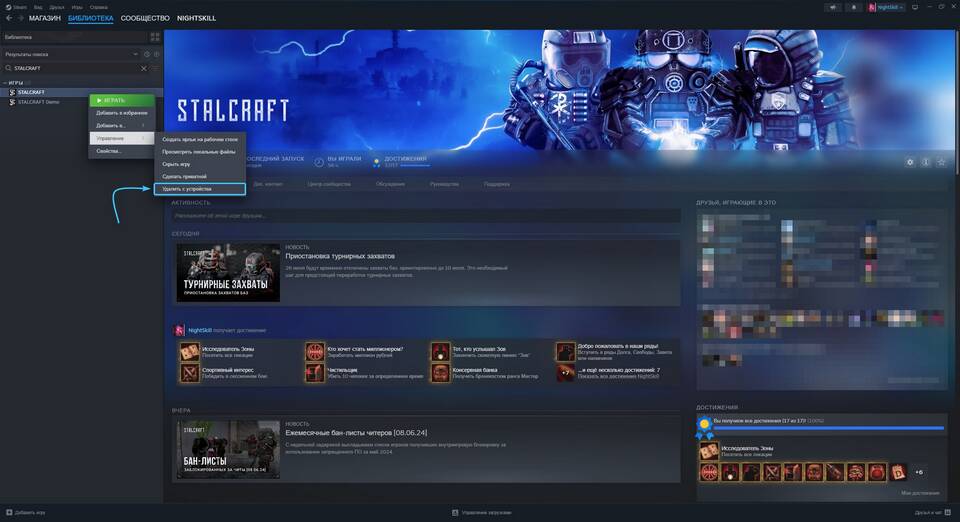Expand the Результаты поиска dropdown
This screenshot has width=960, height=522.
click(136, 54)
